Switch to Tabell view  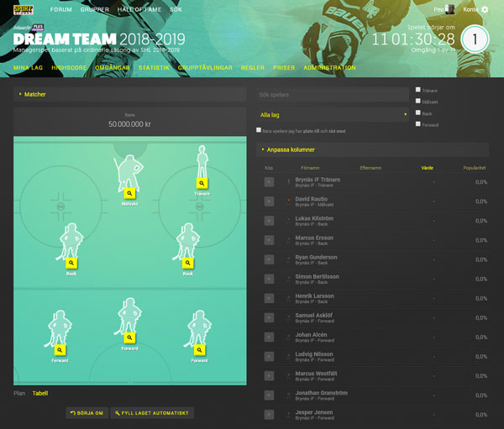point(40,393)
